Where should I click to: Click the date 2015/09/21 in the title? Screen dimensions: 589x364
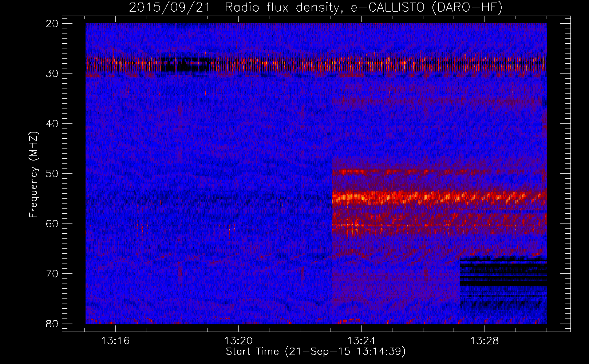click(170, 8)
